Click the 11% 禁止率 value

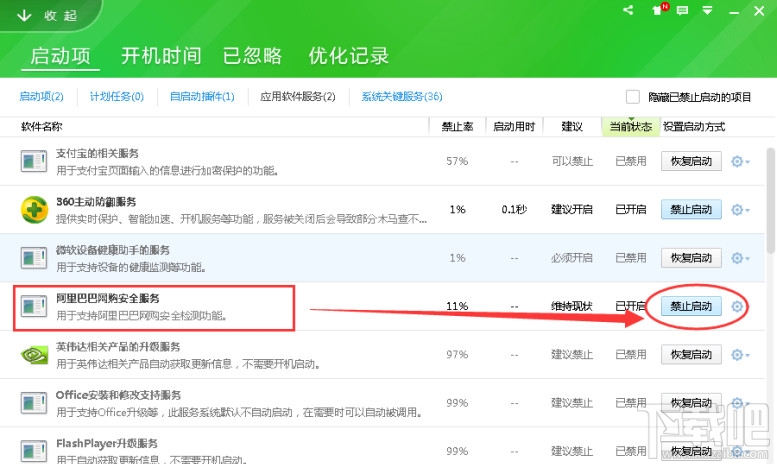point(457,306)
